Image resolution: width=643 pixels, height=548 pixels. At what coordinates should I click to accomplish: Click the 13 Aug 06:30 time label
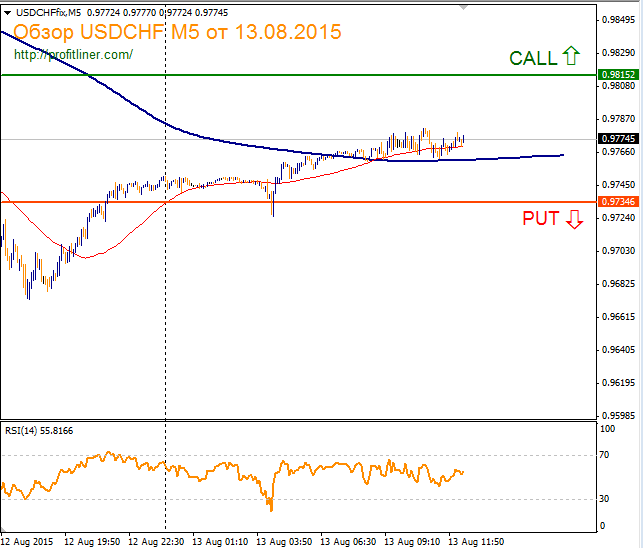(348, 542)
